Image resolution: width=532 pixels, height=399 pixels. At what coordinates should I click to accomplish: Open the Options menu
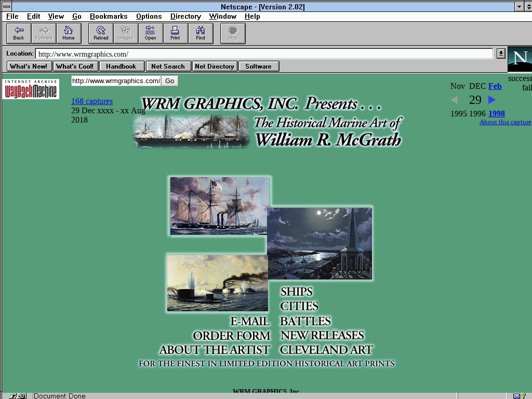149,17
